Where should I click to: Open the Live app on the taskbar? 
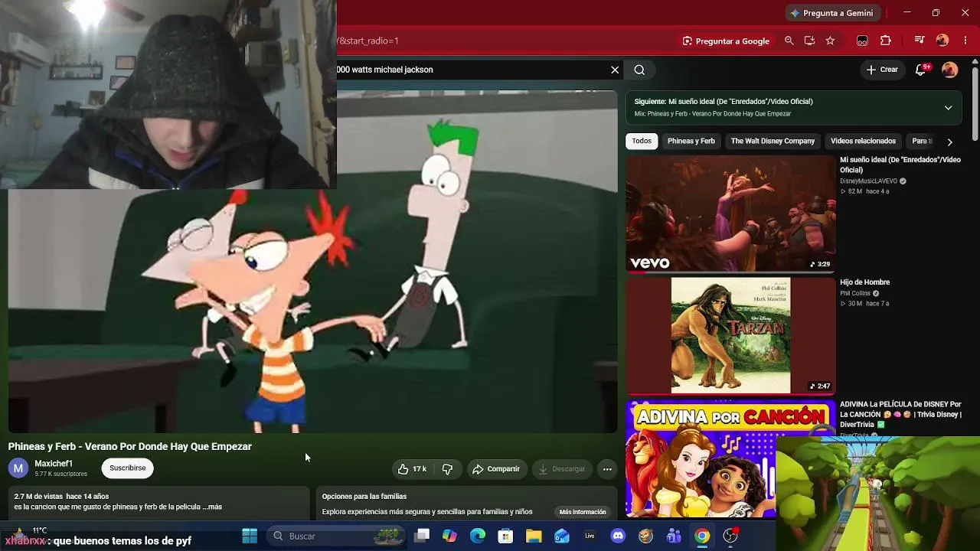pos(590,536)
